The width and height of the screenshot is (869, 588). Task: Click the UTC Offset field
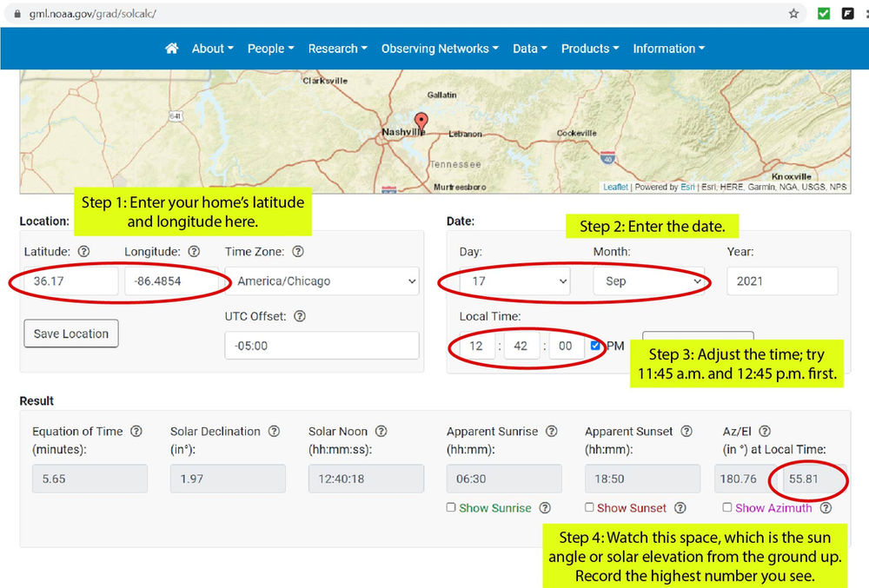pos(322,346)
